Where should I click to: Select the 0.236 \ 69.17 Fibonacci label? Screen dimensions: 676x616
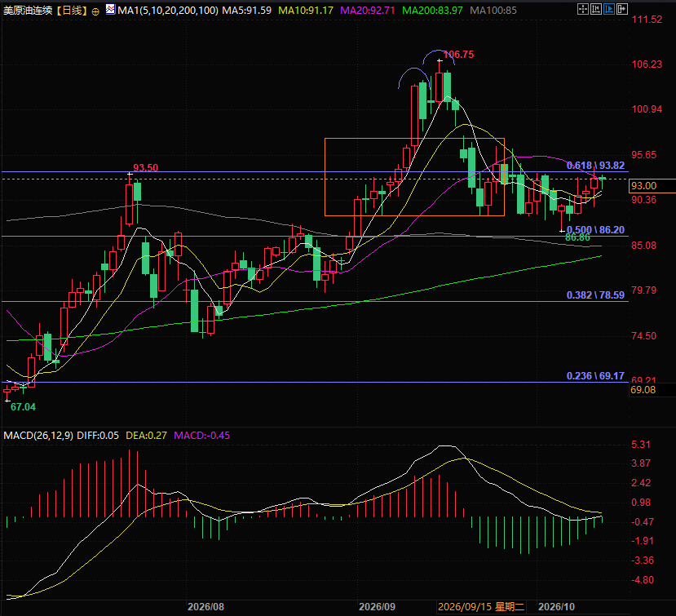click(x=595, y=376)
